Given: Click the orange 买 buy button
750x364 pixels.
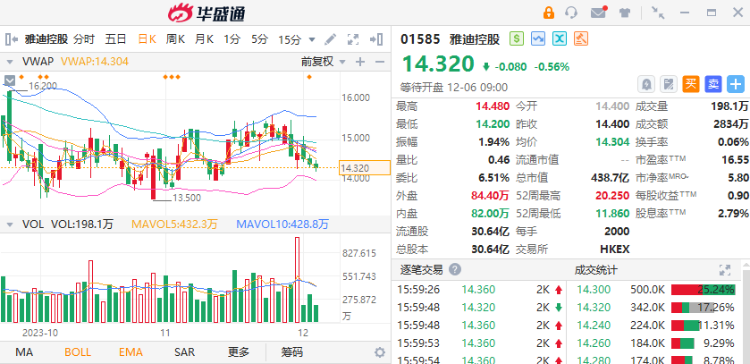Looking at the screenshot, I should pyautogui.click(x=690, y=84).
